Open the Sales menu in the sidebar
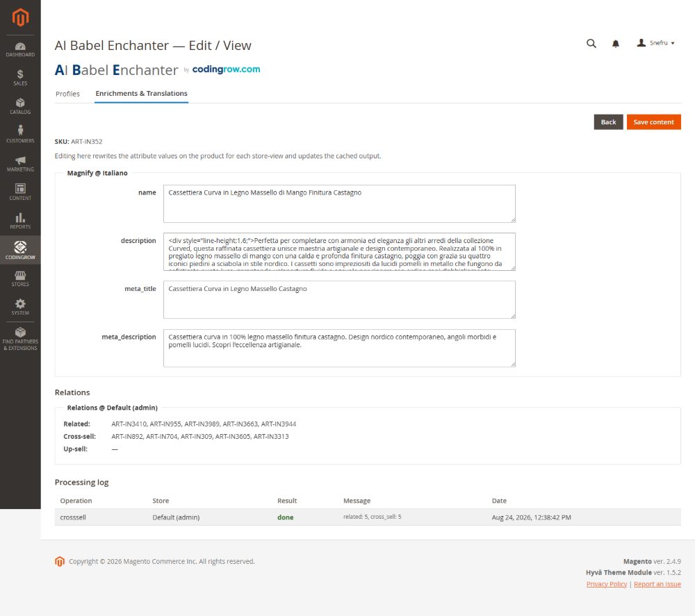695x616 pixels. [20, 78]
